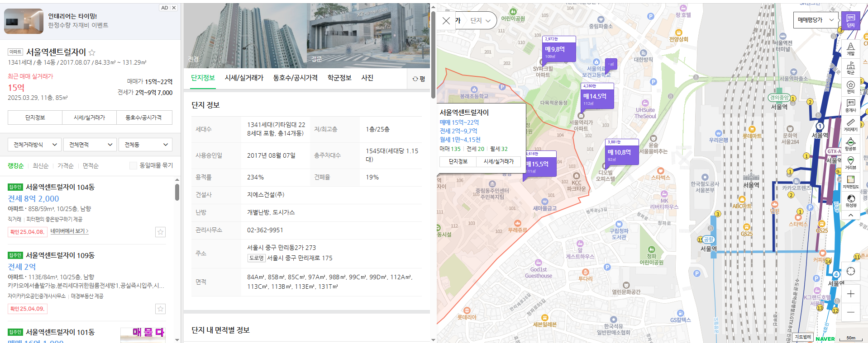Image resolution: width=868 pixels, height=343 pixels.
Task: Open the 매매평당가 dropdown
Action: coord(816,20)
